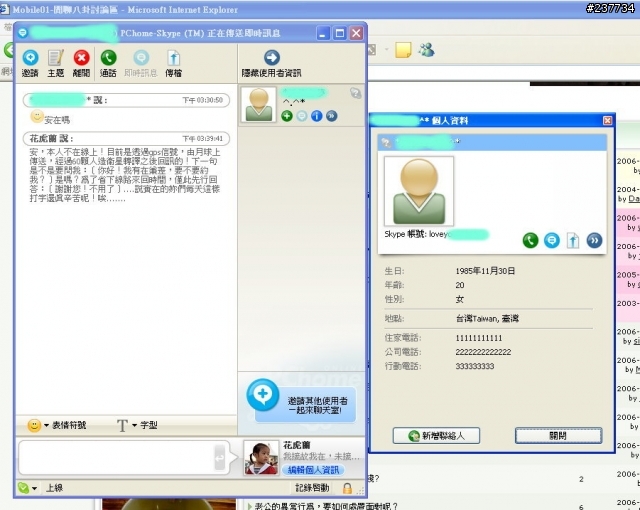Click green add contact icon under chat avatar
The width and height of the screenshot is (640, 510).
[x=287, y=116]
